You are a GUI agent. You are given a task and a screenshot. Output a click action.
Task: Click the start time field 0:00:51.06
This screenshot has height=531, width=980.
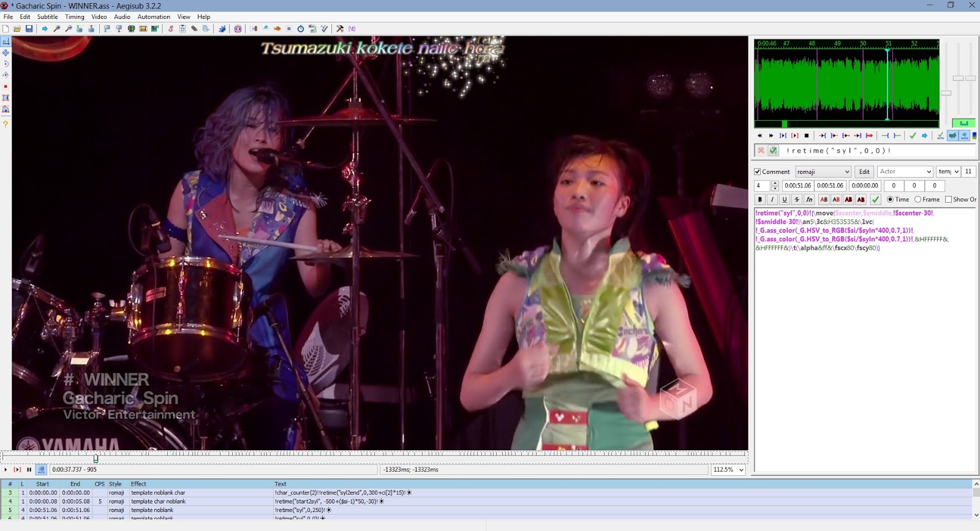pos(797,186)
